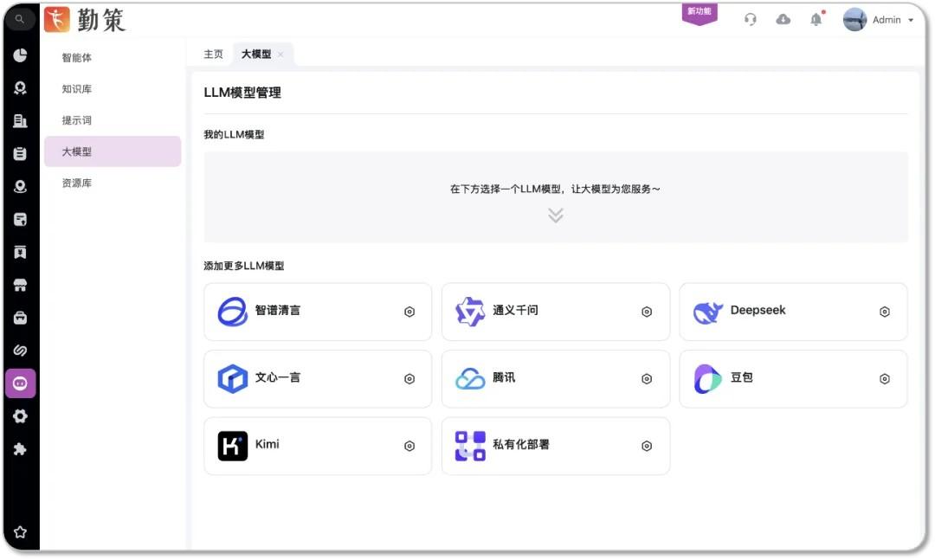Click the Deepseek whale logo
The image size is (935, 560).
tap(708, 312)
